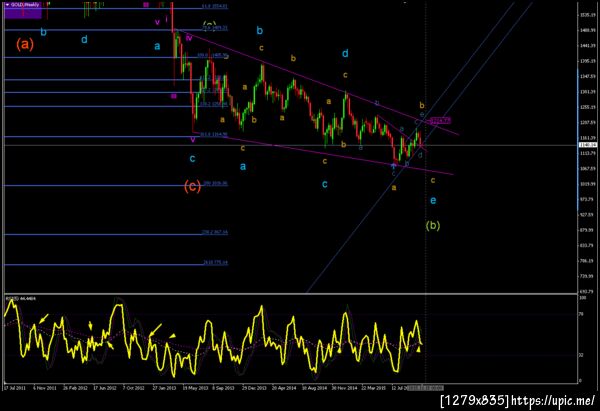
Task: Click the 1535.19 value at the top of the price axis
Action: (588, 15)
